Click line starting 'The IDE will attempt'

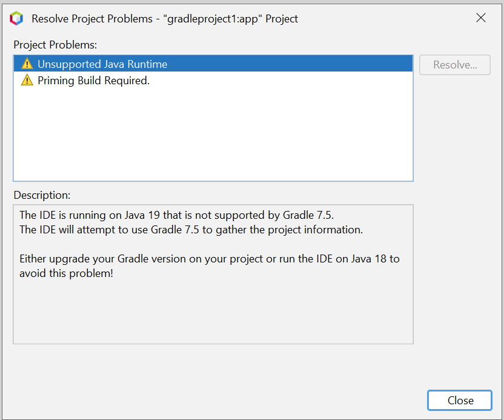[191, 230]
